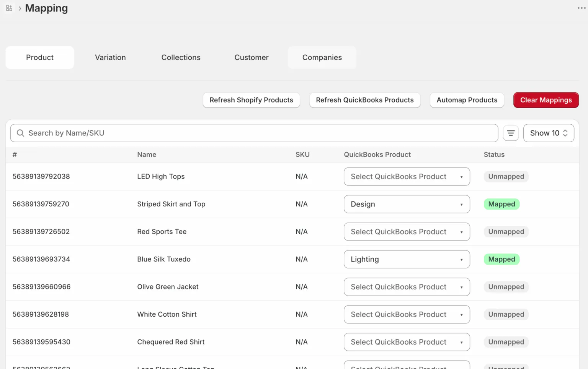Click the Chequered Red Shirt name
This screenshot has width=588, height=369.
(x=171, y=342)
